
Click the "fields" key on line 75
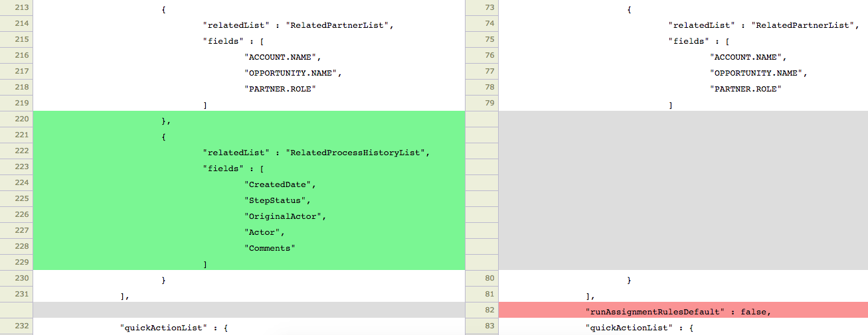point(689,40)
